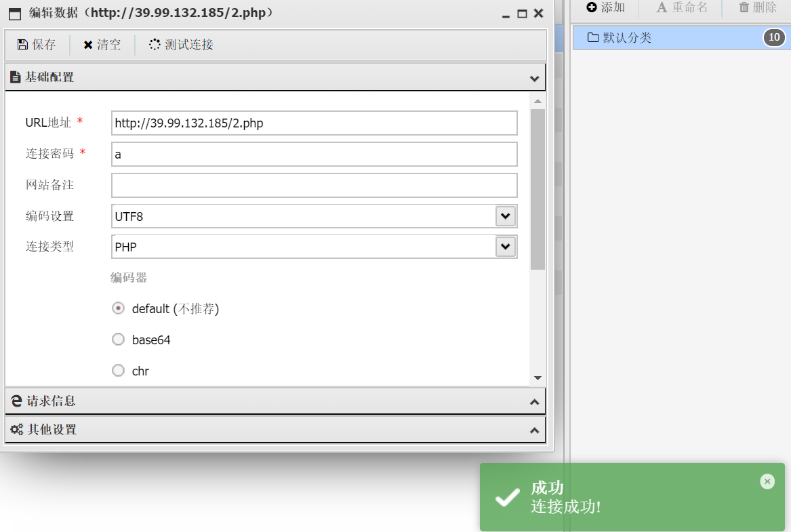Close the 编辑数据 dialog window

click(539, 14)
